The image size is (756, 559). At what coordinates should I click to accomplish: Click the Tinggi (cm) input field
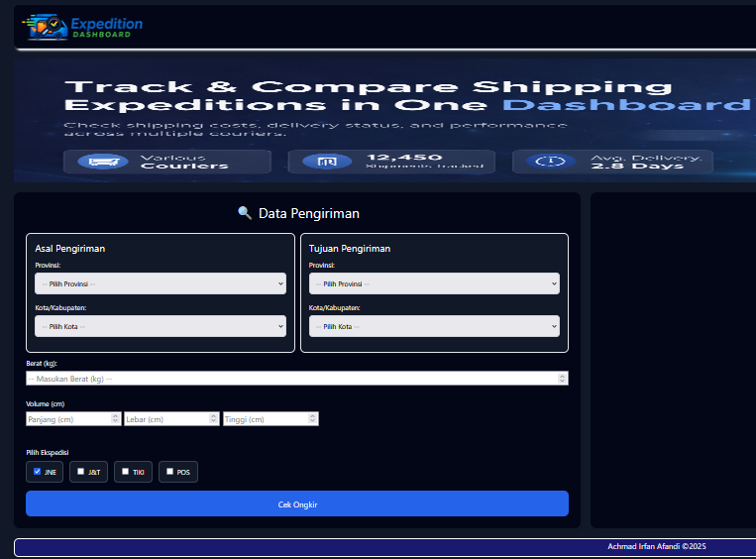pyautogui.click(x=265, y=419)
